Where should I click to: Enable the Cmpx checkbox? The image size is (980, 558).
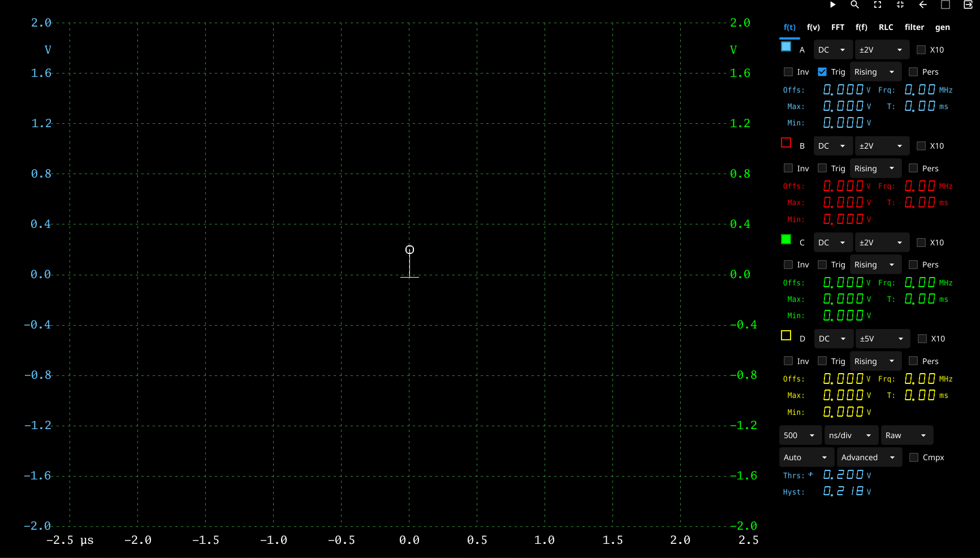tap(914, 457)
